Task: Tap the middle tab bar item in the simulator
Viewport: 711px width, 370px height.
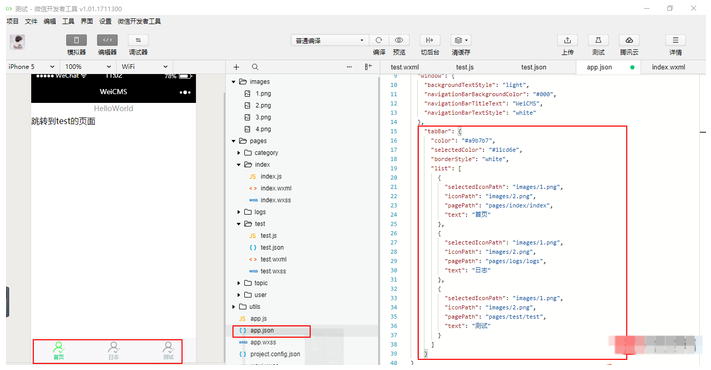Action: point(113,351)
